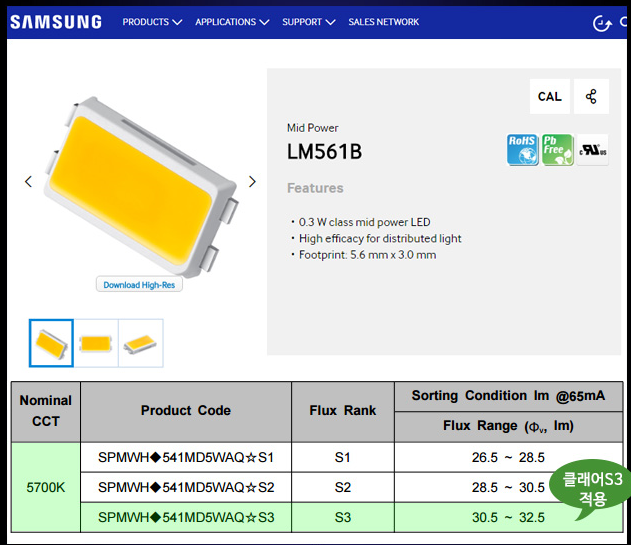Image resolution: width=631 pixels, height=545 pixels.
Task: Click product code ending in S1
Action: 186,457
